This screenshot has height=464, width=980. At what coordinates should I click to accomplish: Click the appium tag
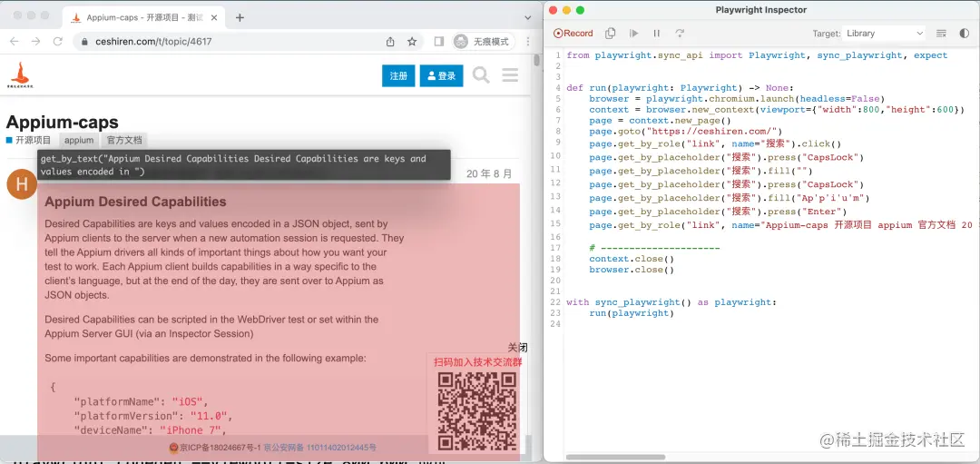click(79, 140)
